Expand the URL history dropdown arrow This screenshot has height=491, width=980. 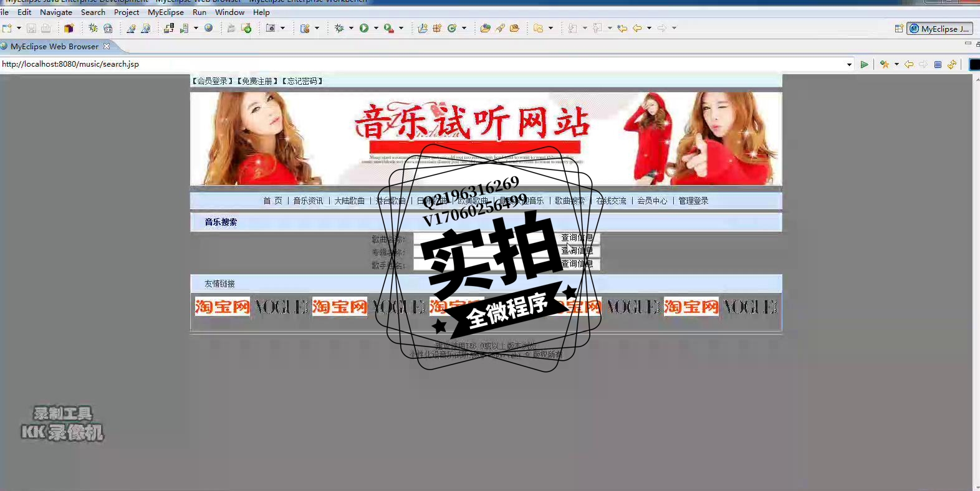tap(849, 65)
